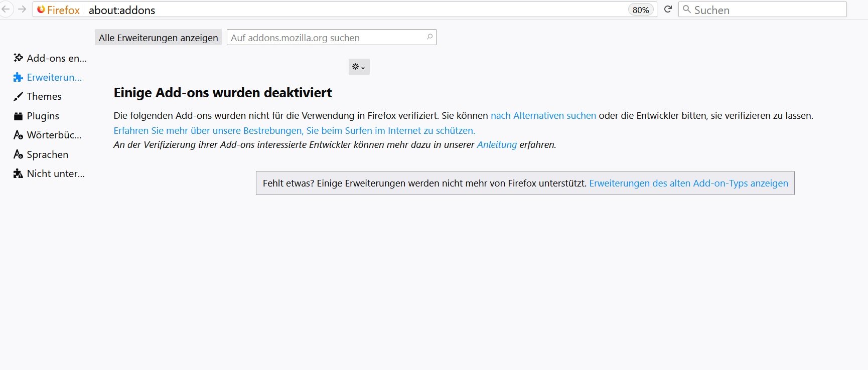Click the magnifier icon in Suchen box
Viewport: 868px width, 370px height.
687,10
